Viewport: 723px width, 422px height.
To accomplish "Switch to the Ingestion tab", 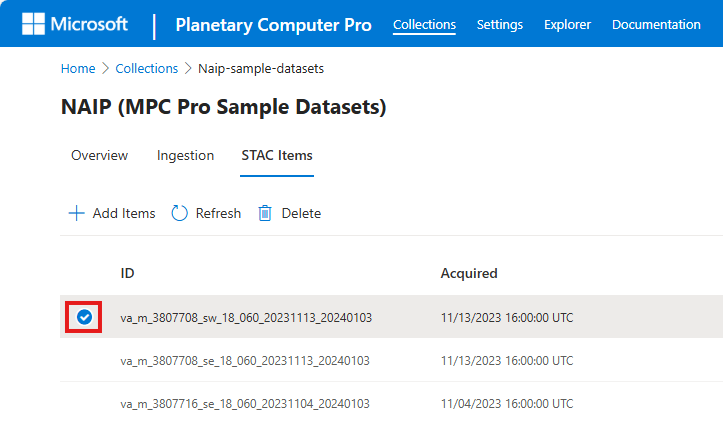I will (185, 156).
